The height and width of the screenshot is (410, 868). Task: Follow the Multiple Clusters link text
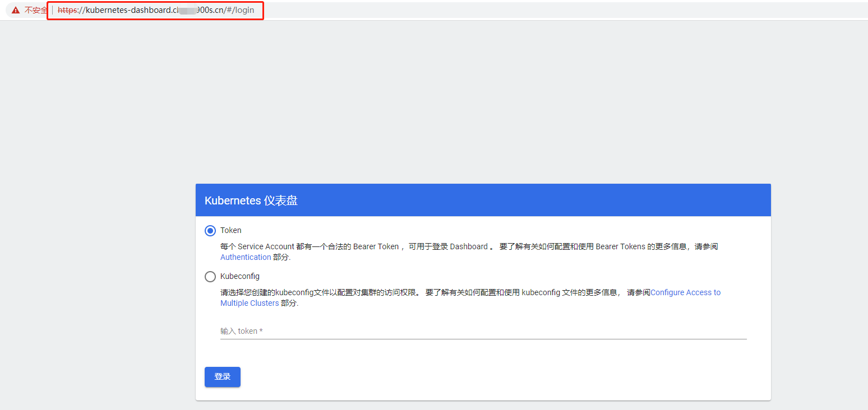point(250,303)
